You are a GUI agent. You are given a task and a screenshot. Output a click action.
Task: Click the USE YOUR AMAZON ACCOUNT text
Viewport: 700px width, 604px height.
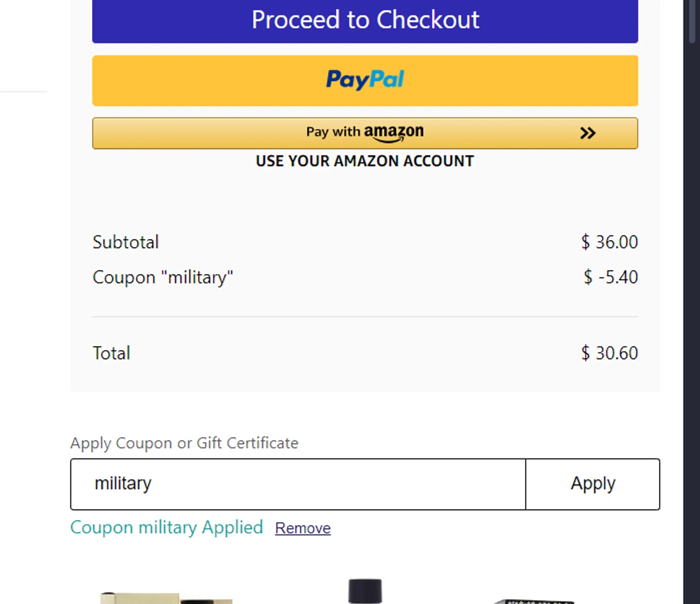pyautogui.click(x=365, y=161)
